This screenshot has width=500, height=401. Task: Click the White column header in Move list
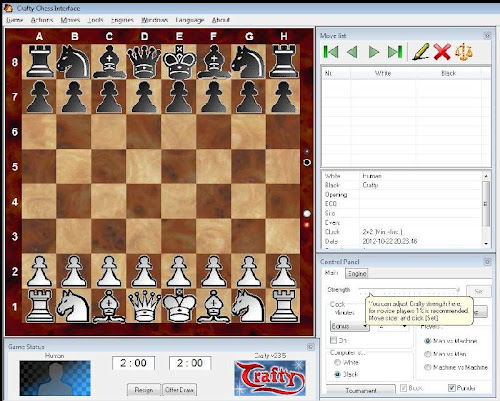tap(383, 73)
